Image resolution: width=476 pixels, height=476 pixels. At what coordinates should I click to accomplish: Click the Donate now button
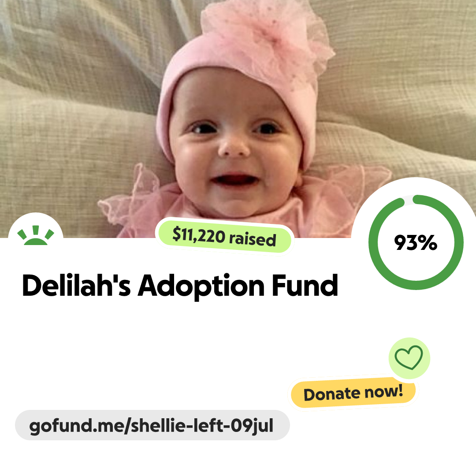pyautogui.click(x=353, y=393)
